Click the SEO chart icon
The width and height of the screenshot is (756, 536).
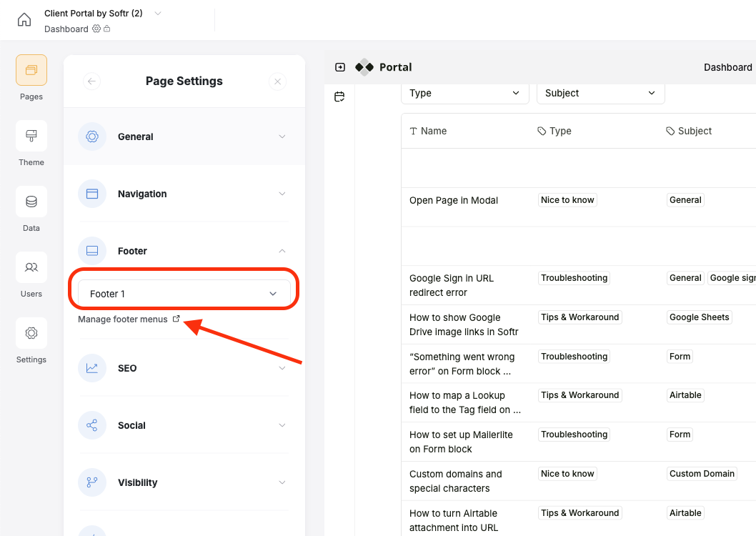[92, 368]
